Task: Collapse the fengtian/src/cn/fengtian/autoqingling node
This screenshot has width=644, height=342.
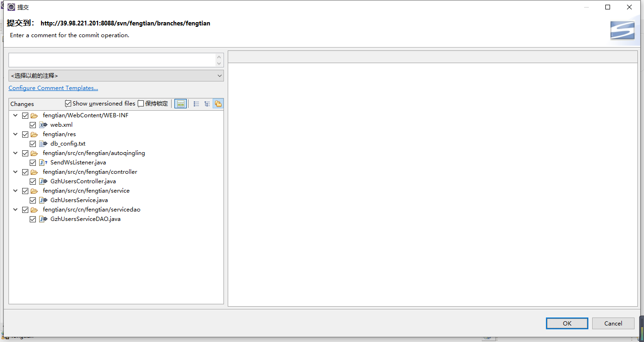Action: tap(16, 153)
